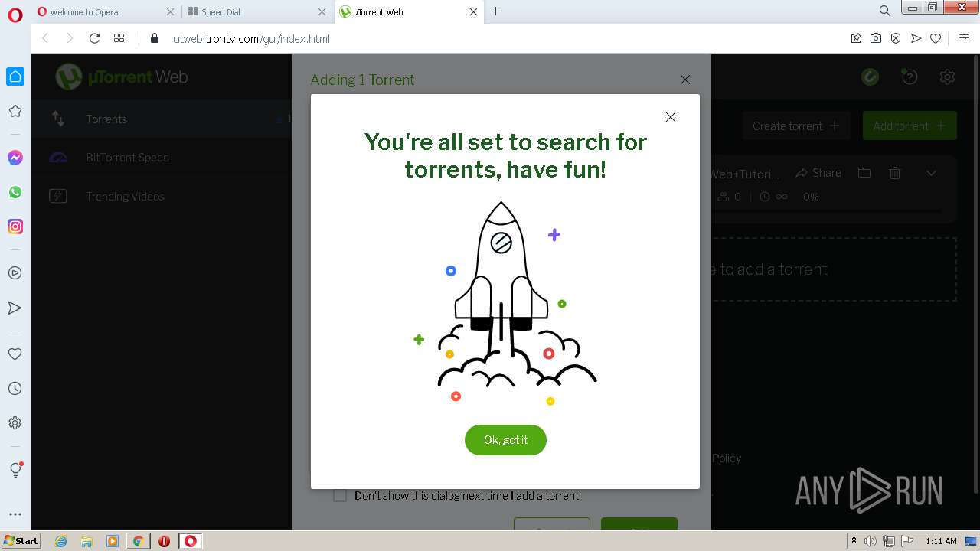Click the share/edit page icon in address bar
The height and width of the screenshot is (551, 980).
[x=856, y=38]
